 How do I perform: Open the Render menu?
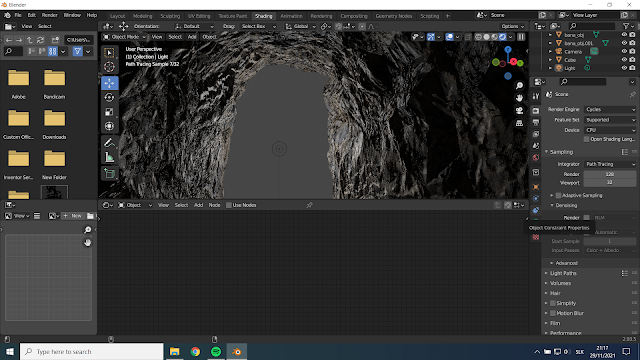(x=49, y=15)
